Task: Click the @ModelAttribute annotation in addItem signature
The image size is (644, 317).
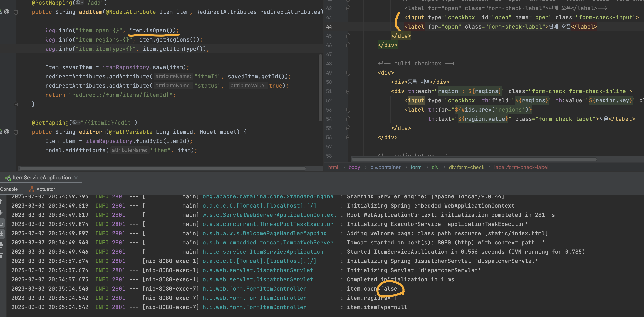Action: [x=131, y=12]
